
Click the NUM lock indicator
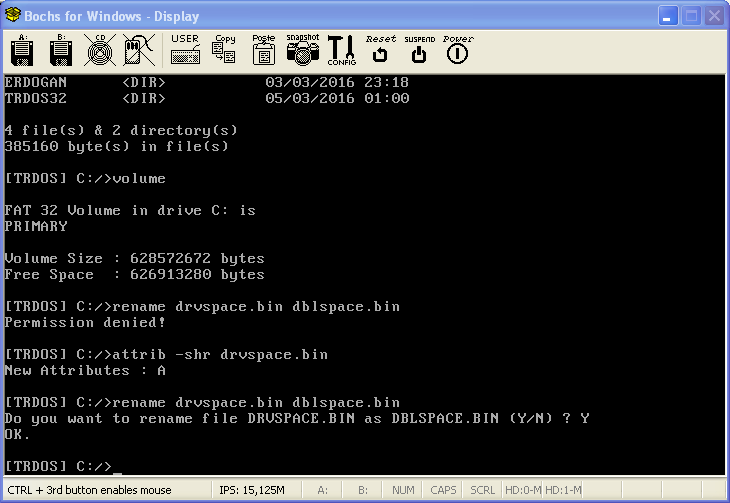403,490
